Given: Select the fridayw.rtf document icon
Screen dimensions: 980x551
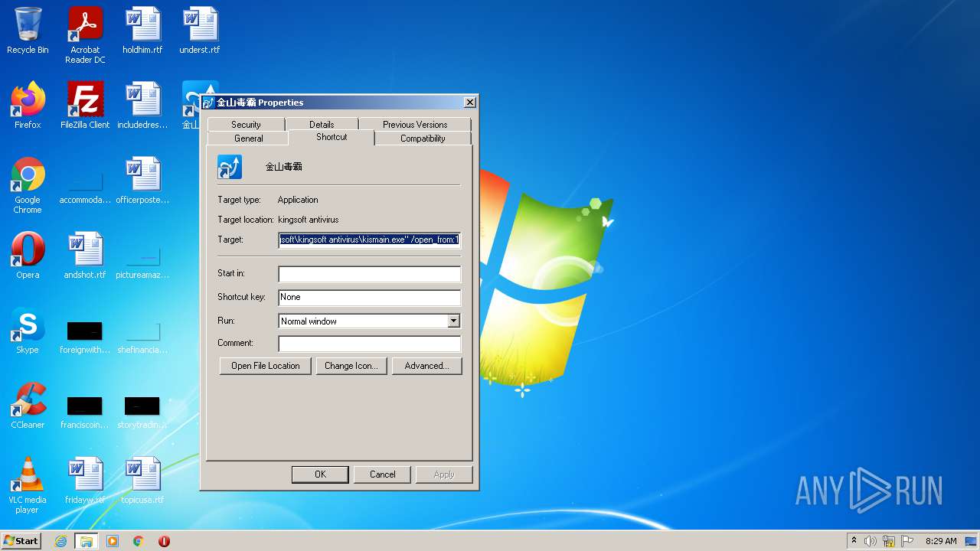Looking at the screenshot, I should pos(85,481).
